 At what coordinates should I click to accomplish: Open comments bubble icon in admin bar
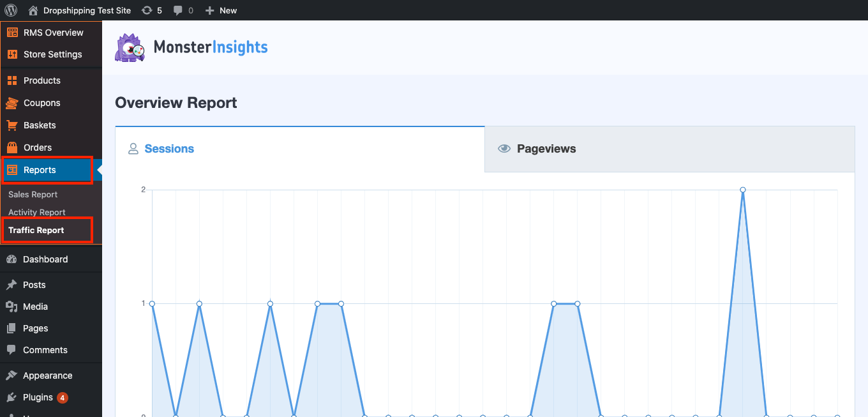click(x=178, y=11)
